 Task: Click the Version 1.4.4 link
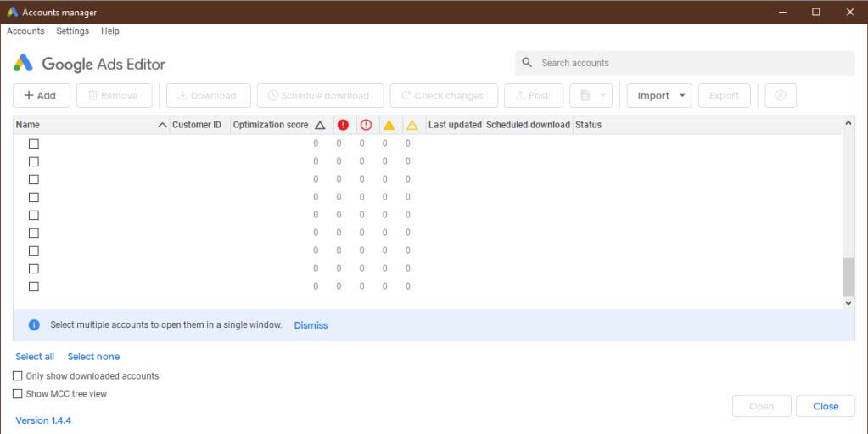43,420
